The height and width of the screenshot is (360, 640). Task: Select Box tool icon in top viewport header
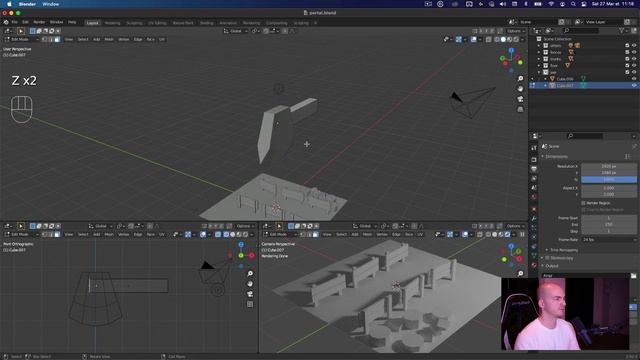[21, 31]
